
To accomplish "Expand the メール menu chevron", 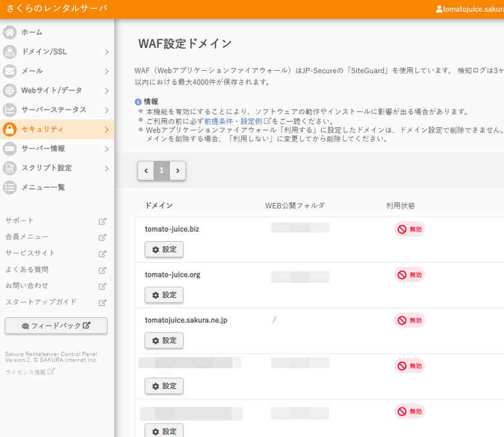I will tap(107, 71).
